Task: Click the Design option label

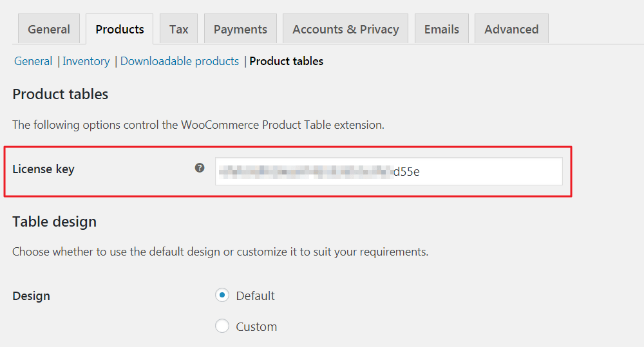Action: click(x=32, y=296)
